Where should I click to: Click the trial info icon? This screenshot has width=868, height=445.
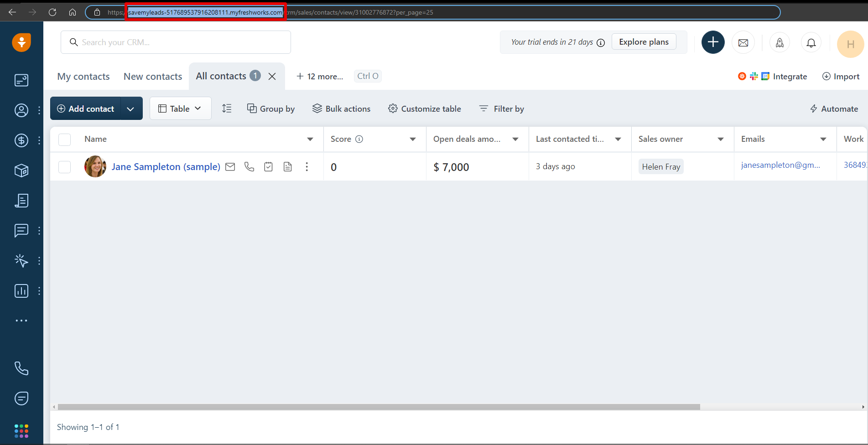pos(601,42)
